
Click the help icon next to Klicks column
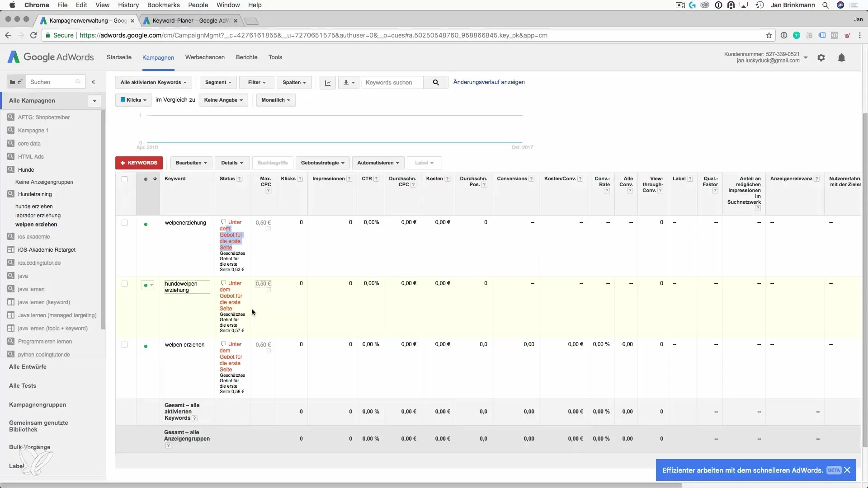pyautogui.click(x=300, y=178)
